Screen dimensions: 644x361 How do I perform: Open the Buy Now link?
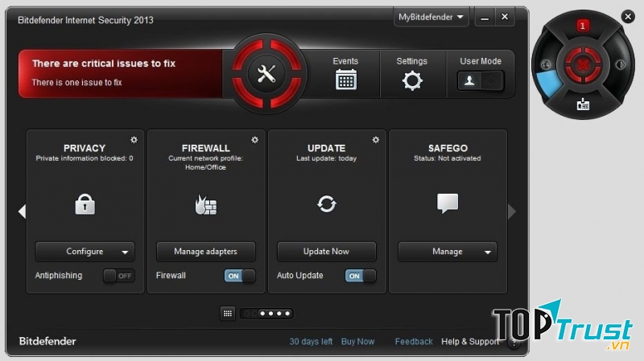[357, 342]
